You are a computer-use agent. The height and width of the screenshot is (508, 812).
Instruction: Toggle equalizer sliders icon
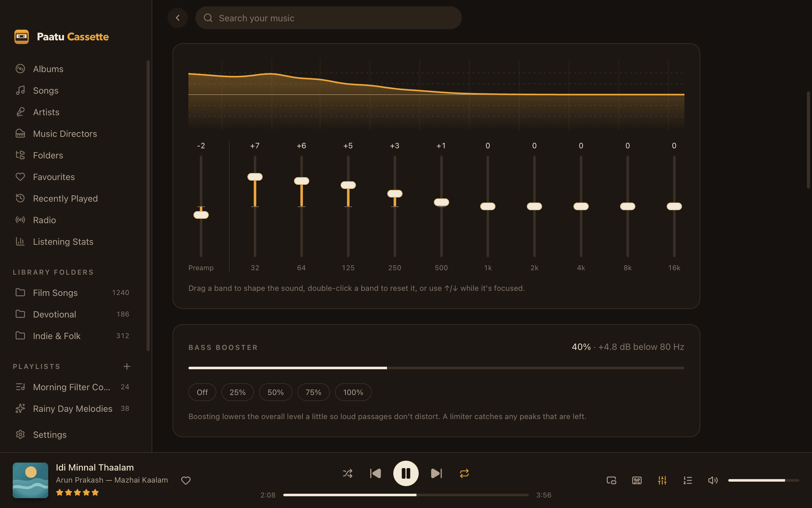coord(662,480)
